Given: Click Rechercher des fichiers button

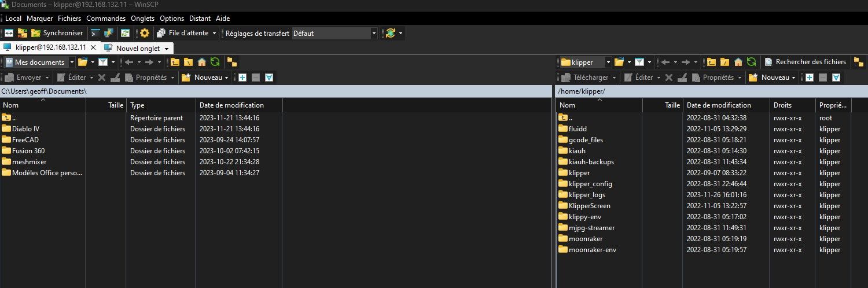Looking at the screenshot, I should tap(806, 62).
